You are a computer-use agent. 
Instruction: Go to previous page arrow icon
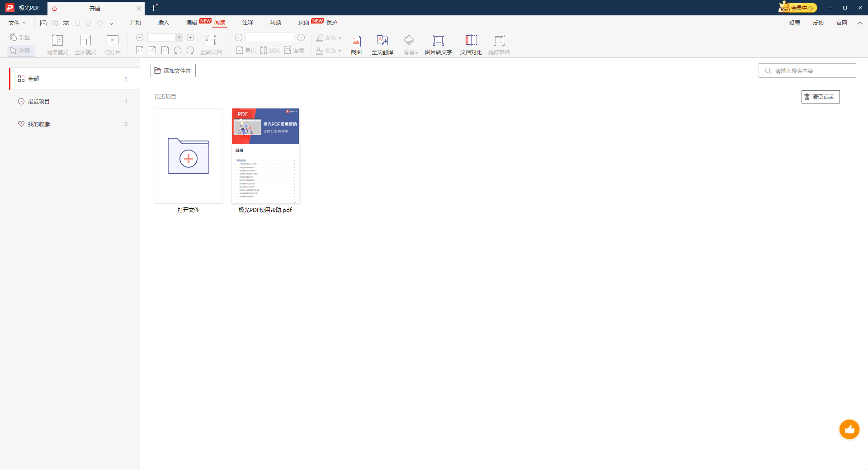[239, 38]
